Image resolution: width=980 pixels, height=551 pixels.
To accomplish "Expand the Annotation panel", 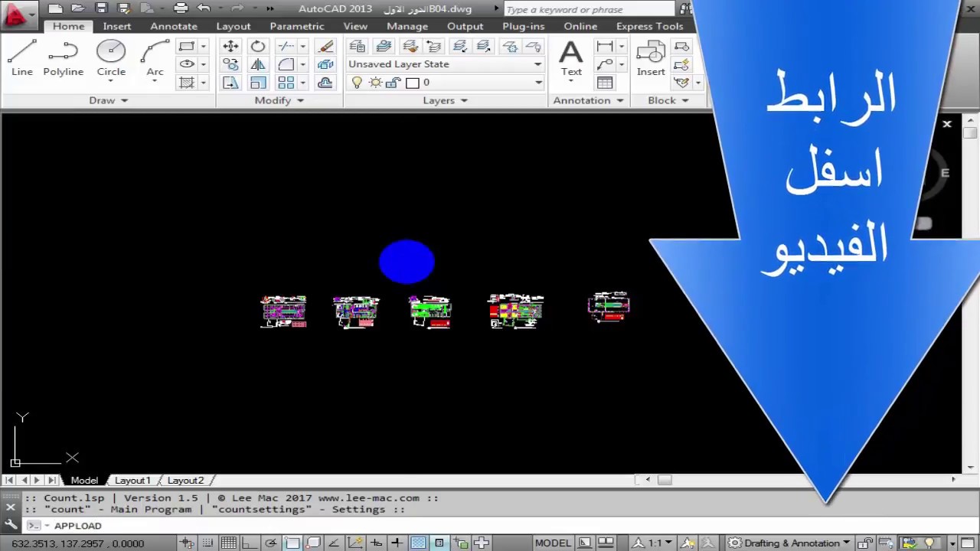I will [588, 100].
